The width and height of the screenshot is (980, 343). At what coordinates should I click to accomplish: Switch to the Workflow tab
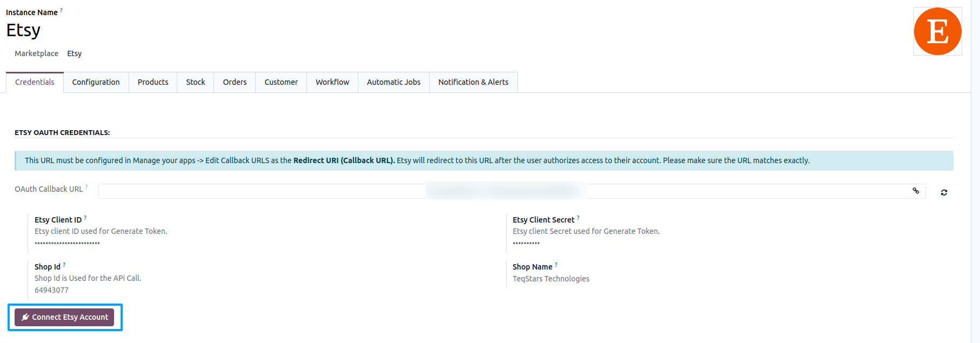(x=332, y=82)
